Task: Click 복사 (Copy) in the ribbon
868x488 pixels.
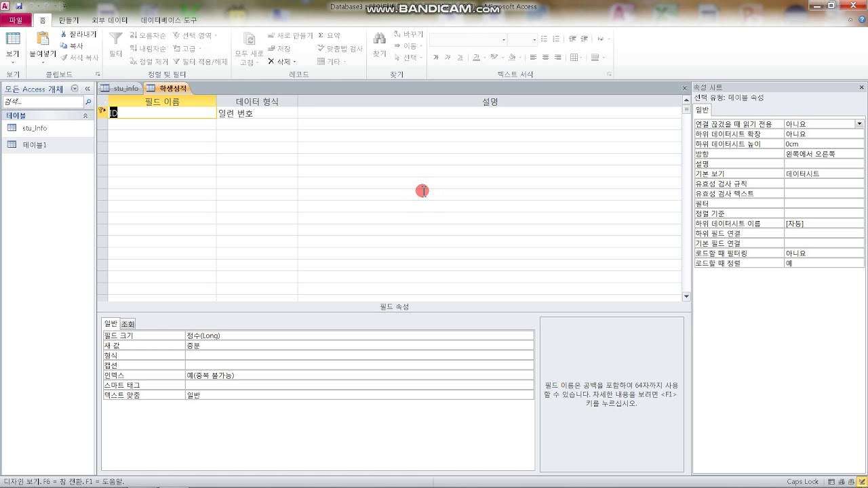Action: point(72,45)
